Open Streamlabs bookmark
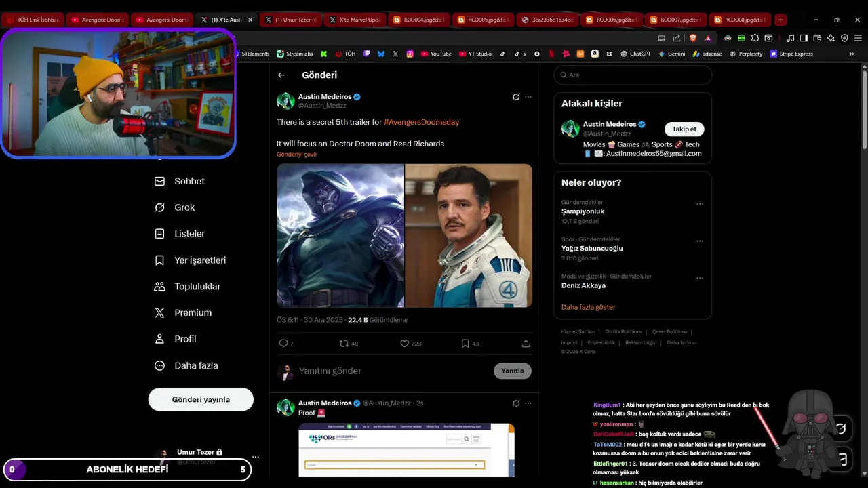Image resolution: width=868 pixels, height=488 pixels. 295,54
